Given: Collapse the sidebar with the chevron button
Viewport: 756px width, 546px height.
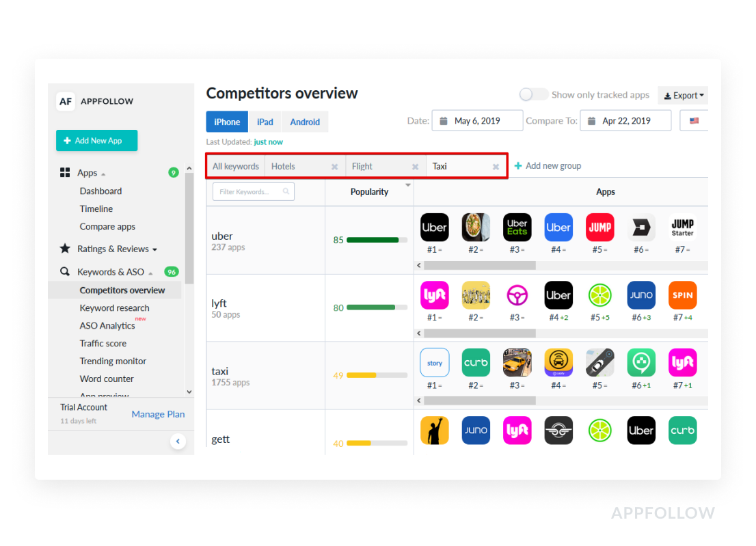Looking at the screenshot, I should (x=178, y=441).
